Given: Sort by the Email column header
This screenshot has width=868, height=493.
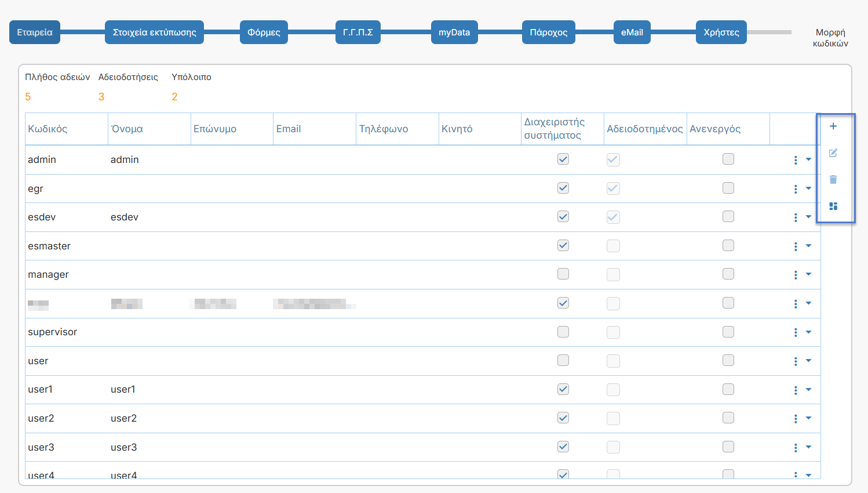Looking at the screenshot, I should [x=315, y=129].
